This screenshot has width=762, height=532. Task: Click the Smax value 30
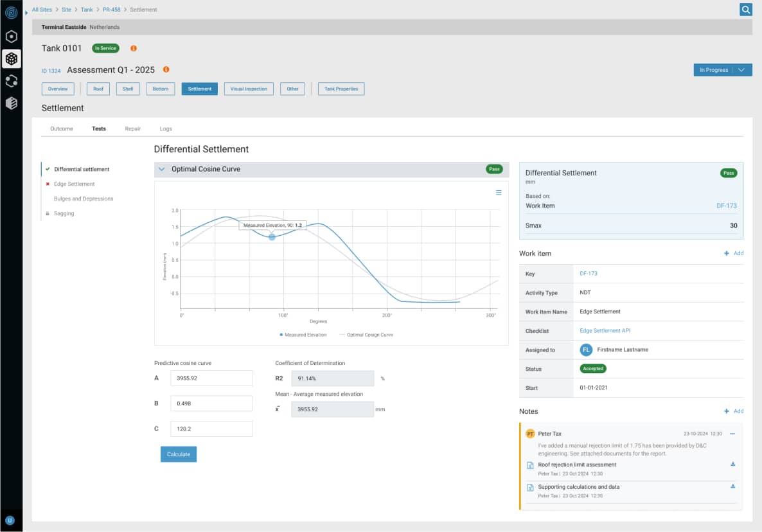pos(733,226)
